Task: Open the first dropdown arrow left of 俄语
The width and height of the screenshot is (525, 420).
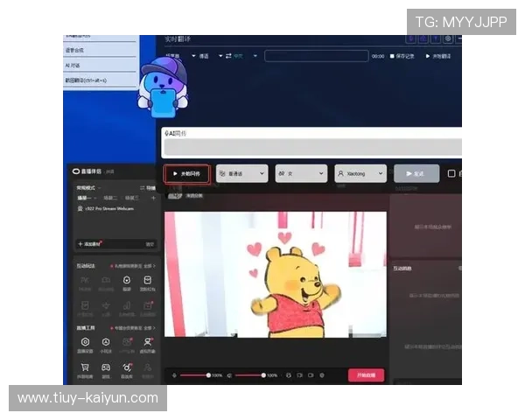Action: pos(193,56)
